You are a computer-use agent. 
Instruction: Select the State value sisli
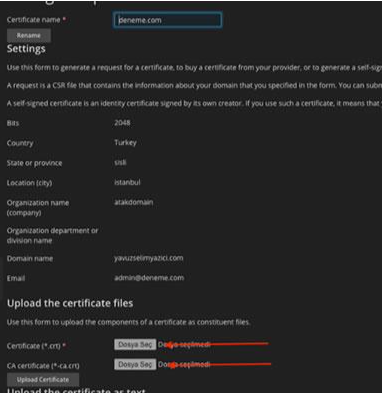[x=120, y=162]
